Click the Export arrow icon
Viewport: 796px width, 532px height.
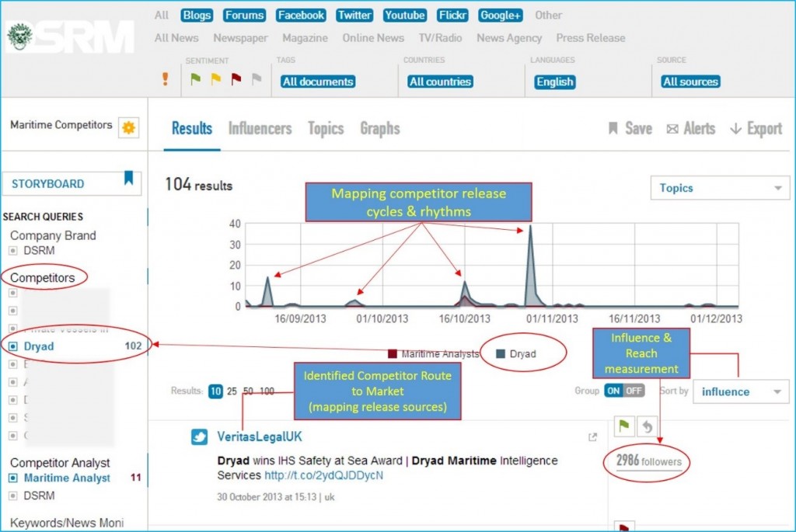click(x=735, y=129)
